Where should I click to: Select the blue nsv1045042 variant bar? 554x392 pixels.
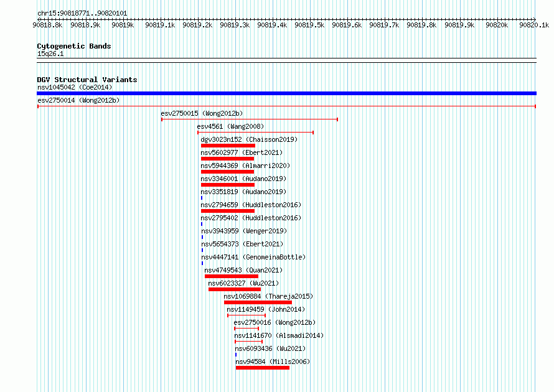pos(286,93)
